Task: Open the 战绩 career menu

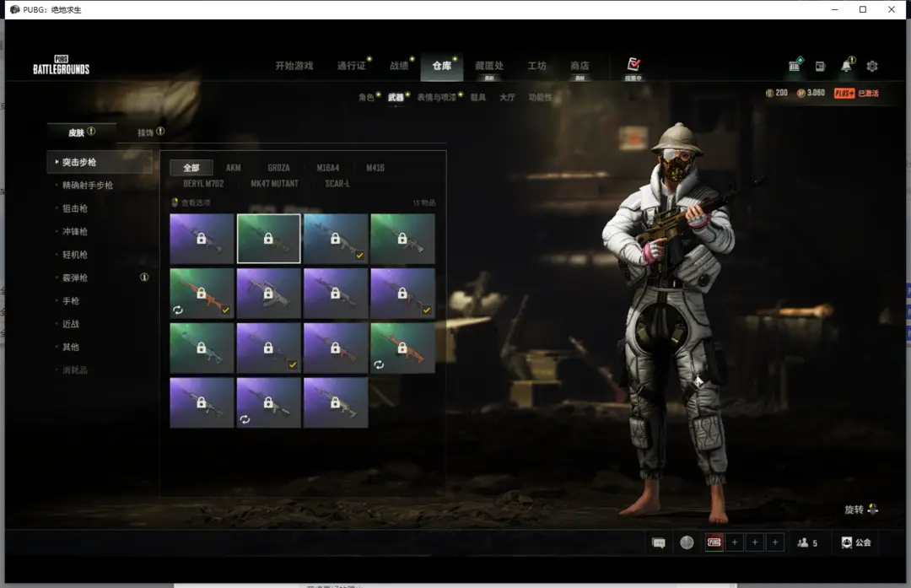Action: tap(398, 66)
